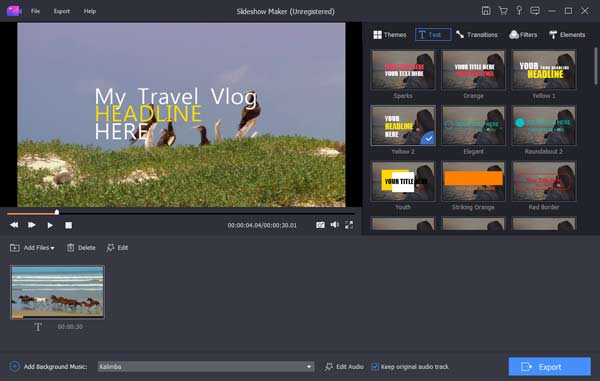The image size is (600, 381).
Task: Click the register key icon
Action: click(519, 11)
